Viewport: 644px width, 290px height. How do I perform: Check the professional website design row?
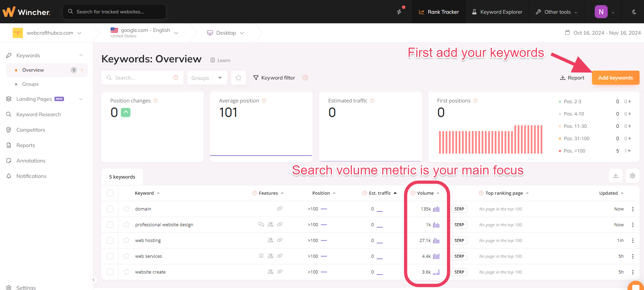tap(110, 225)
